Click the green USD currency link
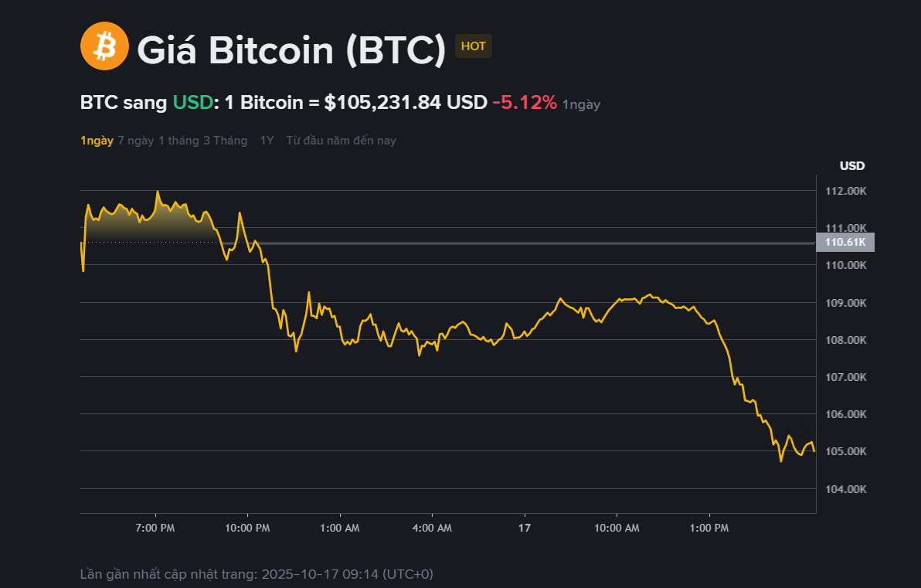Viewport: 921px width, 588px height. tap(192, 102)
